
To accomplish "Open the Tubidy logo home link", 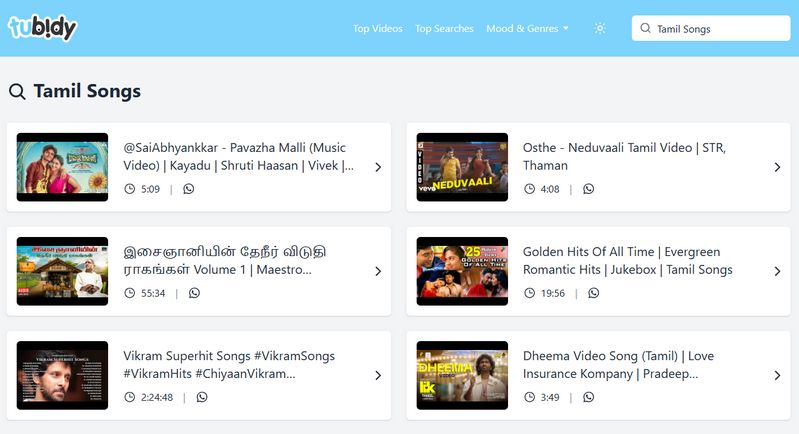I will coord(42,28).
